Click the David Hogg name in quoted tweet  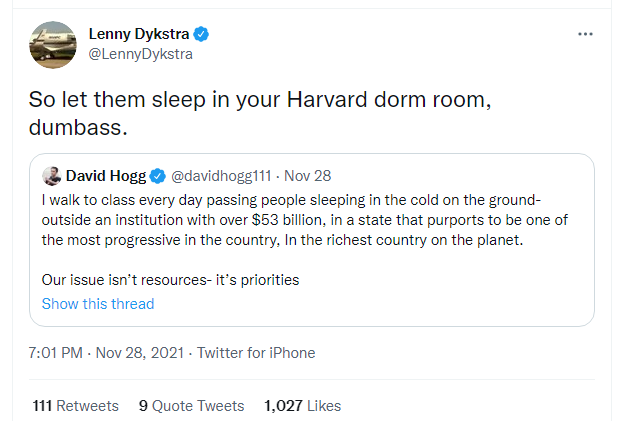[106, 176]
